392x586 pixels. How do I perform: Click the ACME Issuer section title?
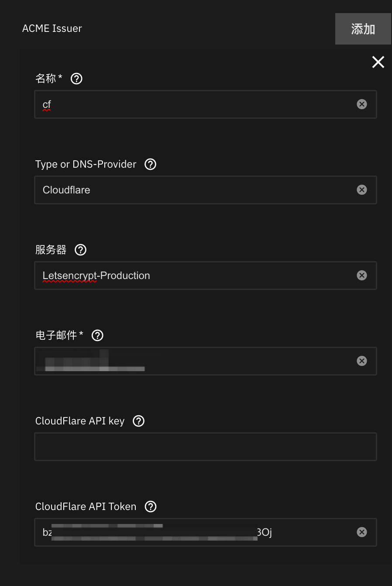coord(52,28)
